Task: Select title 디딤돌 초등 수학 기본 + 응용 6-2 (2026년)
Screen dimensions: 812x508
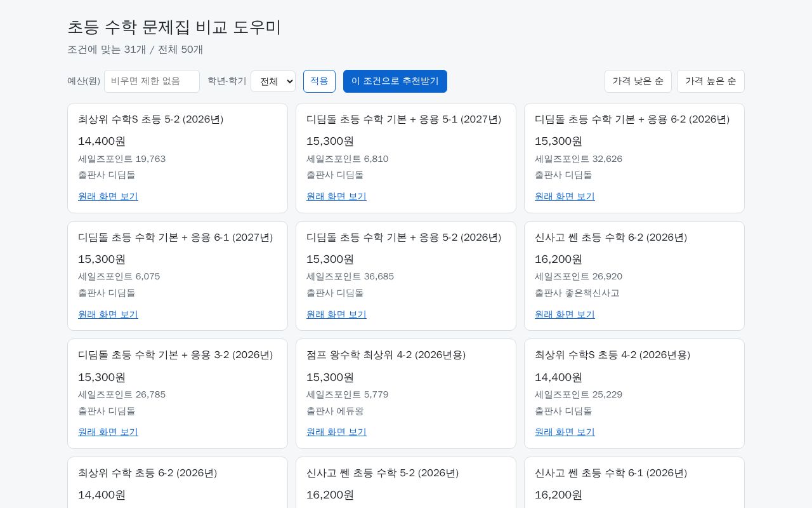Action: point(632,119)
